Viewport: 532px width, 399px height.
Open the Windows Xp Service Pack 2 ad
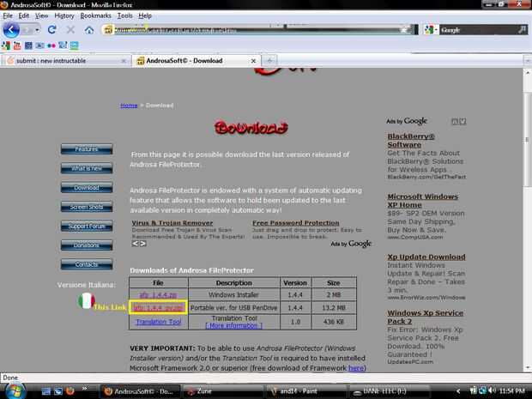coord(425,317)
